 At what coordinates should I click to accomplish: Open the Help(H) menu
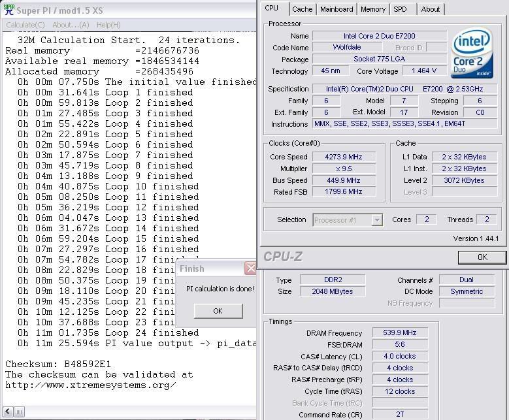coord(108,25)
